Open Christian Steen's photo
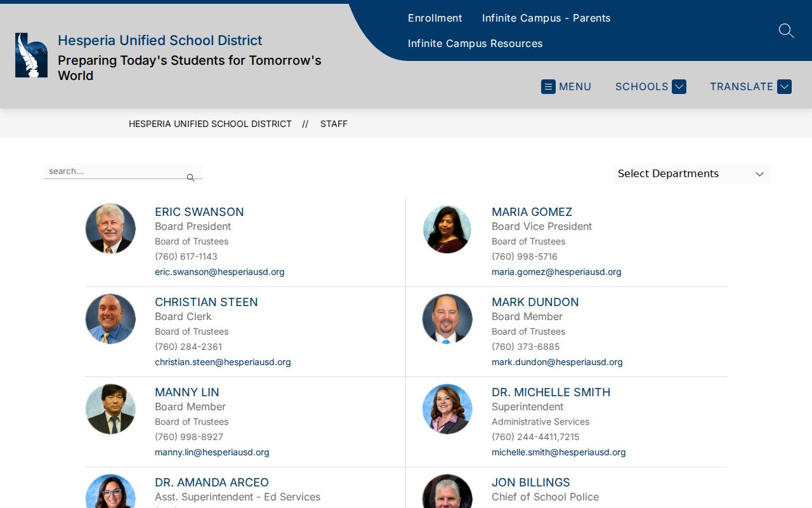812x508 pixels. pyautogui.click(x=110, y=319)
